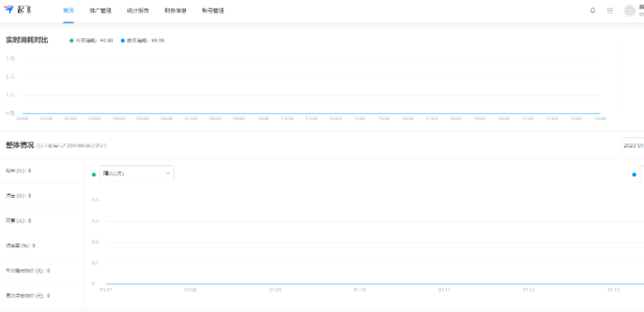
Task: Click the robot user avatar
Action: point(629,11)
